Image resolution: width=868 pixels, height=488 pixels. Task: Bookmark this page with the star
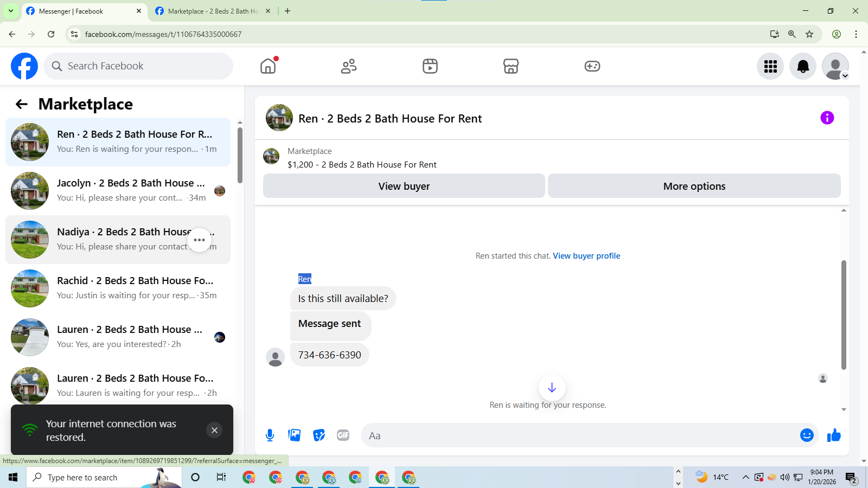[809, 34]
